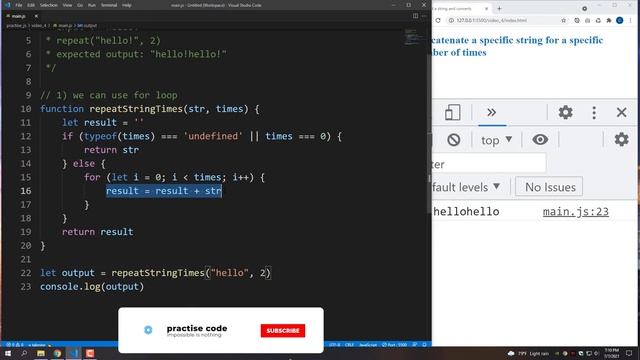This screenshot has width=640, height=360.
Task: Click the selected 'result = result + str' text
Action: tap(164, 191)
